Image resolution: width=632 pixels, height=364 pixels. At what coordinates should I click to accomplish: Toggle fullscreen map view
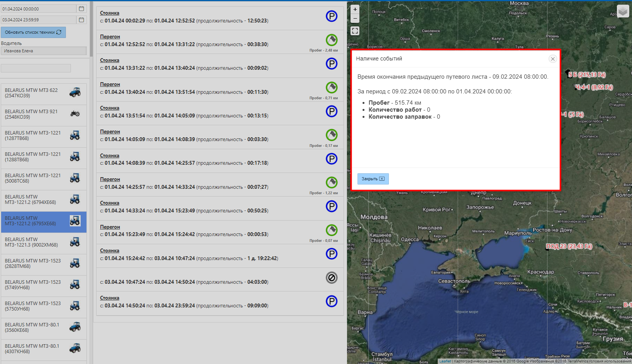355,31
